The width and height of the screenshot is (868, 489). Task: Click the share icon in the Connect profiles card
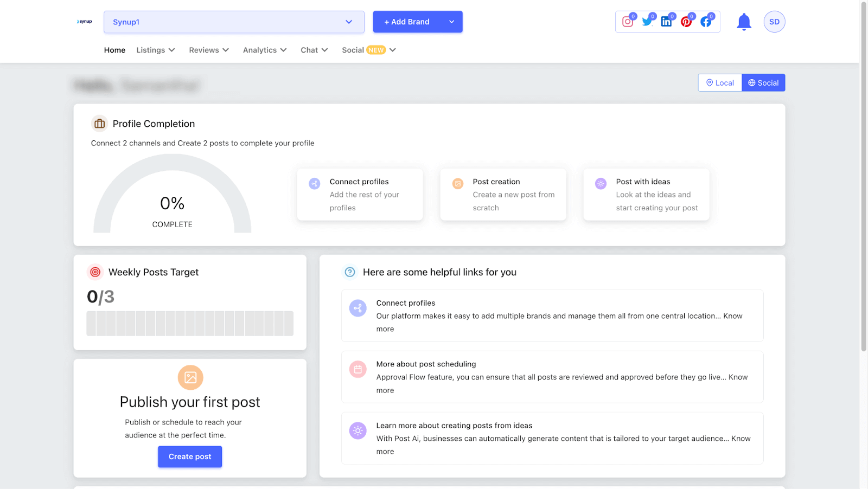click(315, 184)
